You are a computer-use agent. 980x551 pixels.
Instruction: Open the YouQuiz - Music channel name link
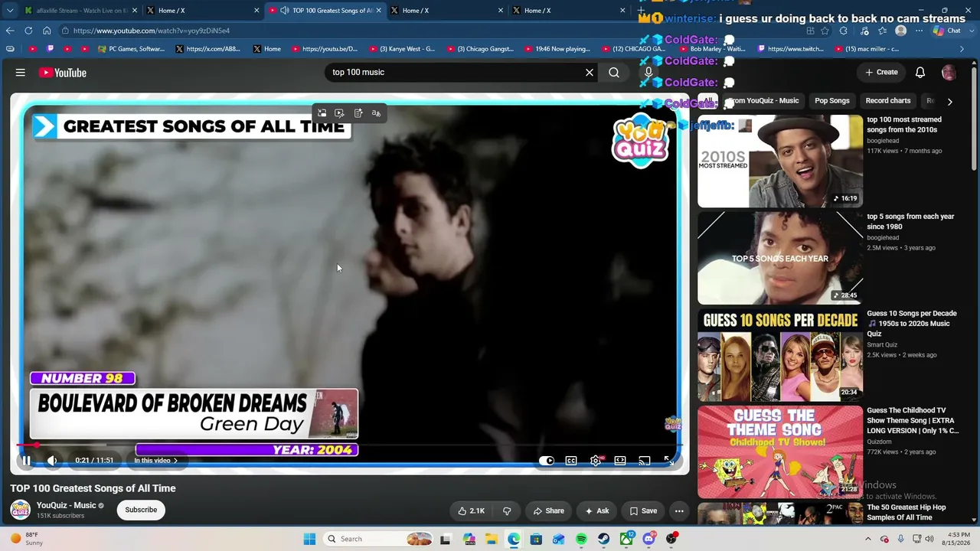67,505
